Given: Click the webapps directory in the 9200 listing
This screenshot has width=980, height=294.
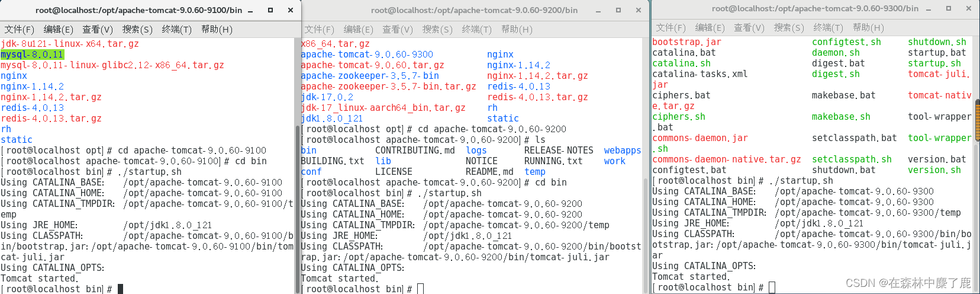Looking at the screenshot, I should [x=623, y=151].
